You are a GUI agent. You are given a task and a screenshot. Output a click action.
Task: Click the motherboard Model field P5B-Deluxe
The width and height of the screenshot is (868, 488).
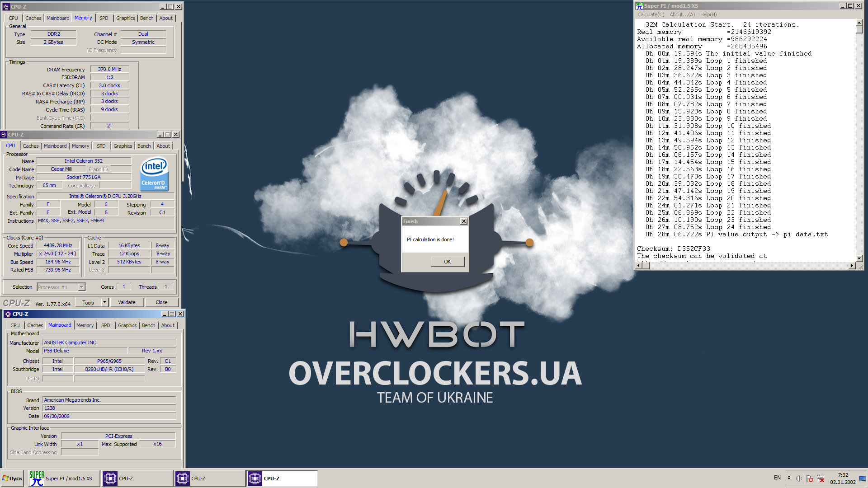[x=85, y=351]
